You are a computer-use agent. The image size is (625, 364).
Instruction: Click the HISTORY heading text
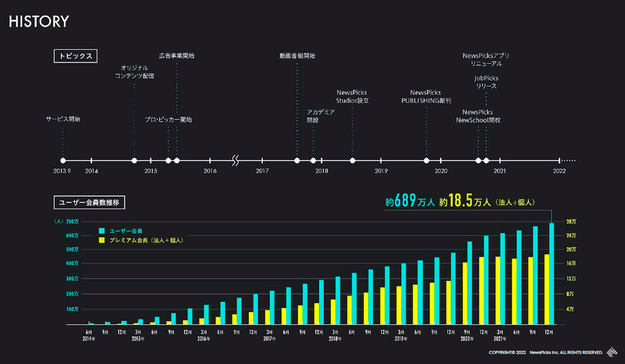click(x=39, y=22)
